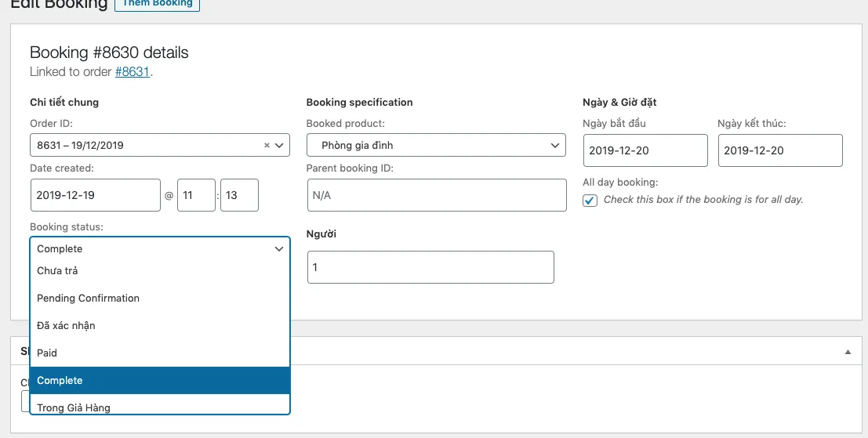Focus the Parent booking ID field

click(x=437, y=195)
